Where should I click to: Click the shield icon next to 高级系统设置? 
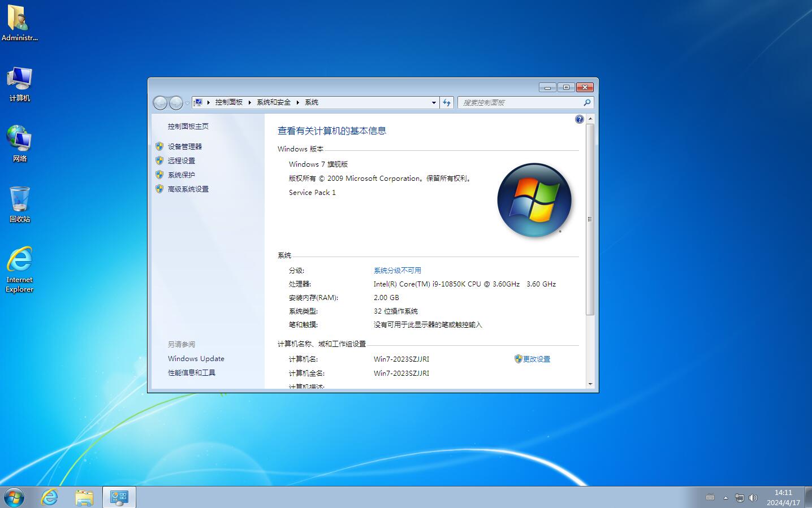pos(159,189)
